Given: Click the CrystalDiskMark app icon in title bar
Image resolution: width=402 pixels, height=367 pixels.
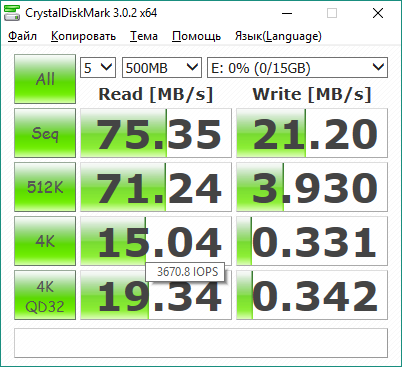Looking at the screenshot, I should click(x=12, y=13).
